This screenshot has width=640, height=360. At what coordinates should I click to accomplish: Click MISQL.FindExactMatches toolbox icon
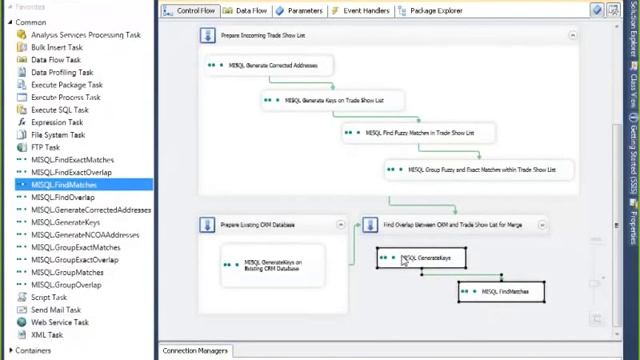click(x=22, y=160)
